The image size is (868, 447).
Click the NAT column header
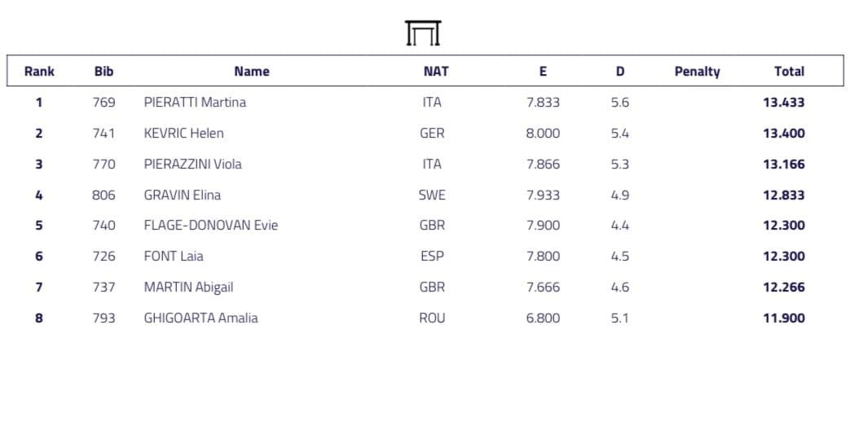click(x=435, y=72)
